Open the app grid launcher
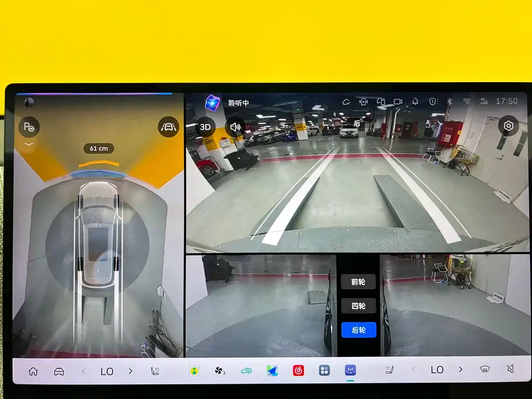Image resolution: width=532 pixels, height=399 pixels. tap(324, 370)
